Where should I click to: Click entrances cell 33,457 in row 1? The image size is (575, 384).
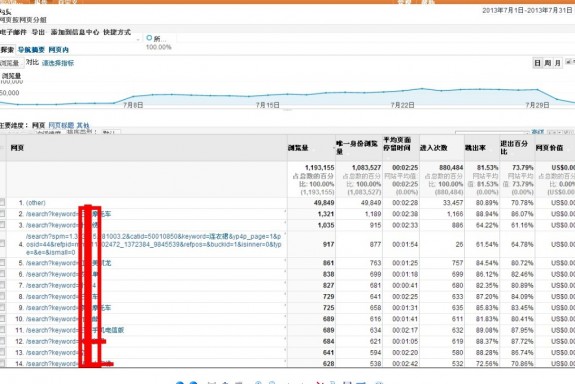[453, 203]
